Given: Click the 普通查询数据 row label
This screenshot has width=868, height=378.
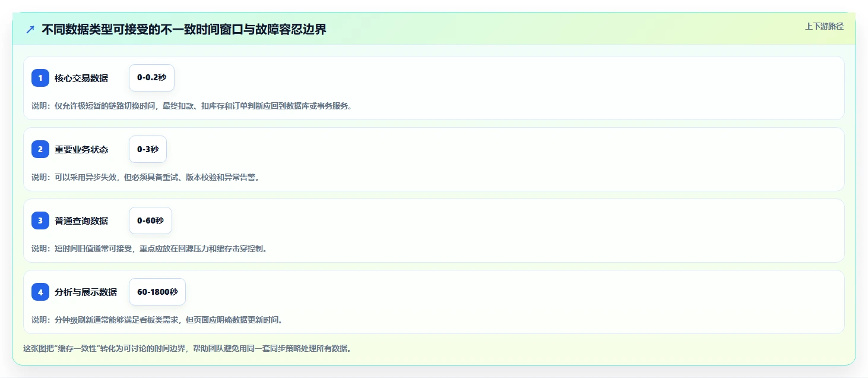Looking at the screenshot, I should 81,220.
